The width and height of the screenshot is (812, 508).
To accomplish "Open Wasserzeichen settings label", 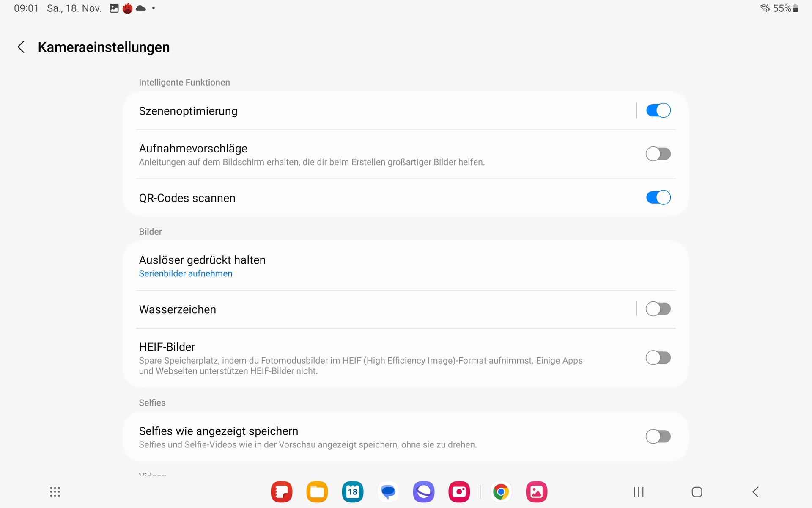I will (x=178, y=309).
